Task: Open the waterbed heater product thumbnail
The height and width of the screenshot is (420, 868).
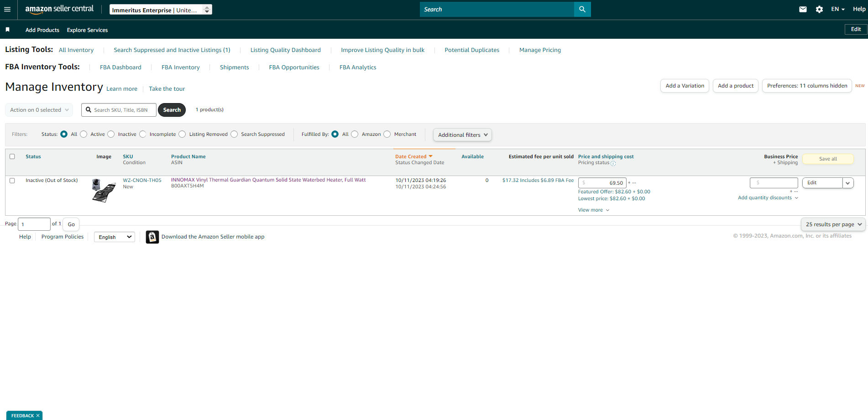Action: click(104, 190)
